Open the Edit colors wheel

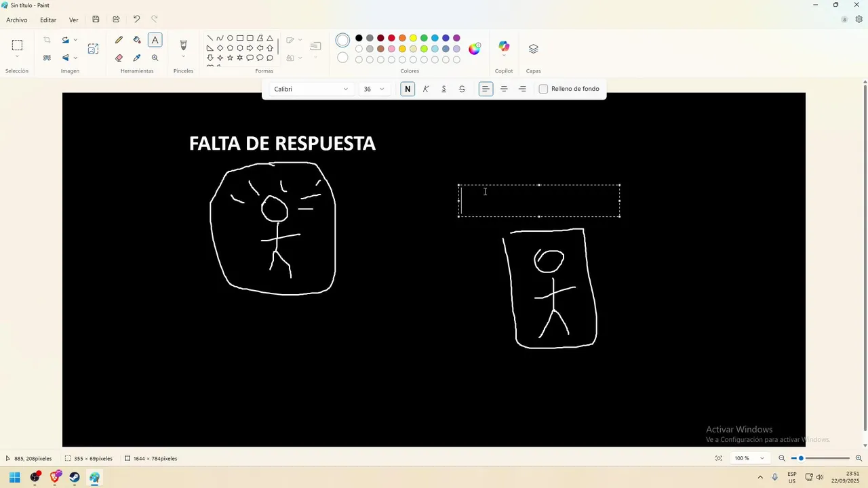pyautogui.click(x=475, y=48)
